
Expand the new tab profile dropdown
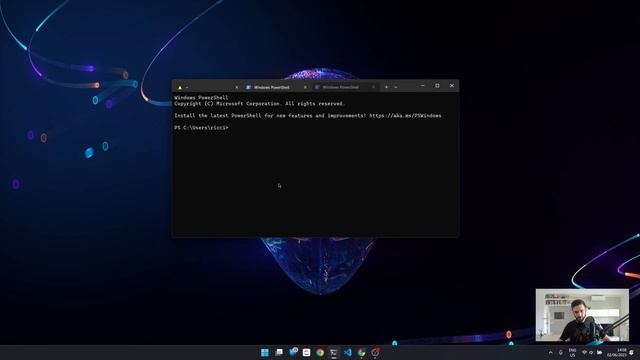[396, 87]
